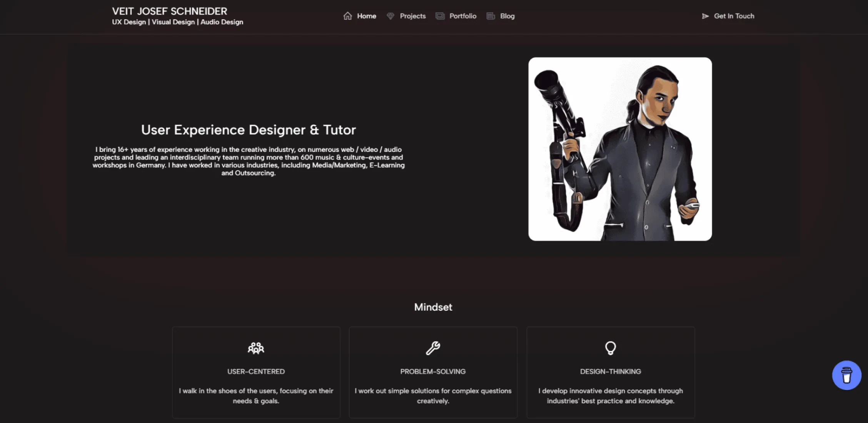This screenshot has width=868, height=423.
Task: Click the Home house icon
Action: 347,16
